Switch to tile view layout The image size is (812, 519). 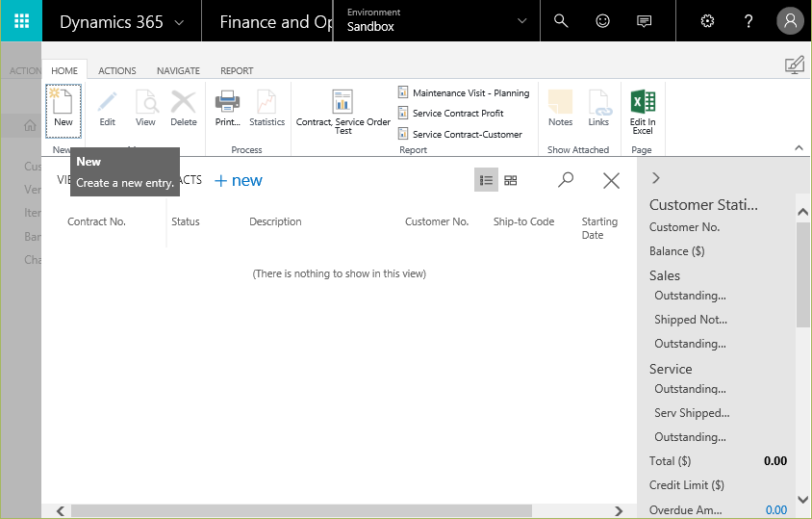[511, 180]
